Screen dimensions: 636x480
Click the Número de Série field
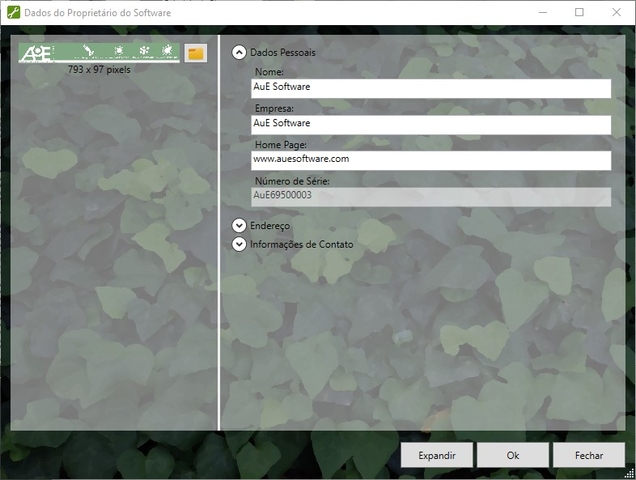point(431,196)
